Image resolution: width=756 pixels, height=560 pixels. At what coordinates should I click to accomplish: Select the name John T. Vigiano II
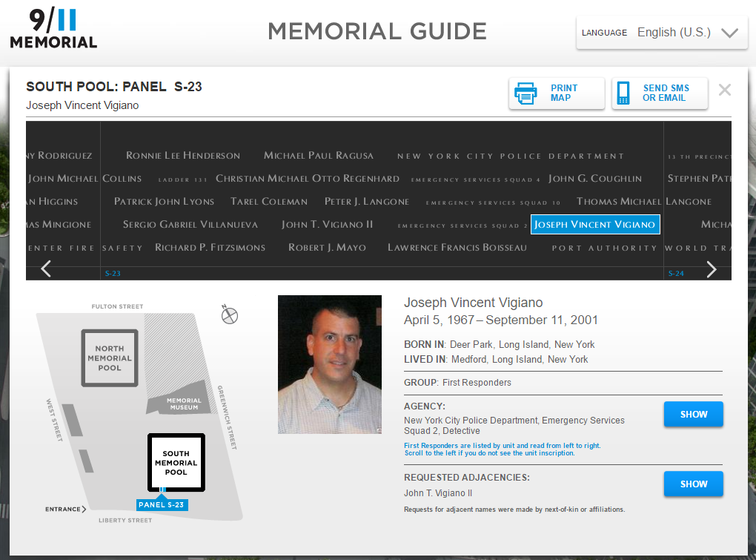click(x=327, y=225)
